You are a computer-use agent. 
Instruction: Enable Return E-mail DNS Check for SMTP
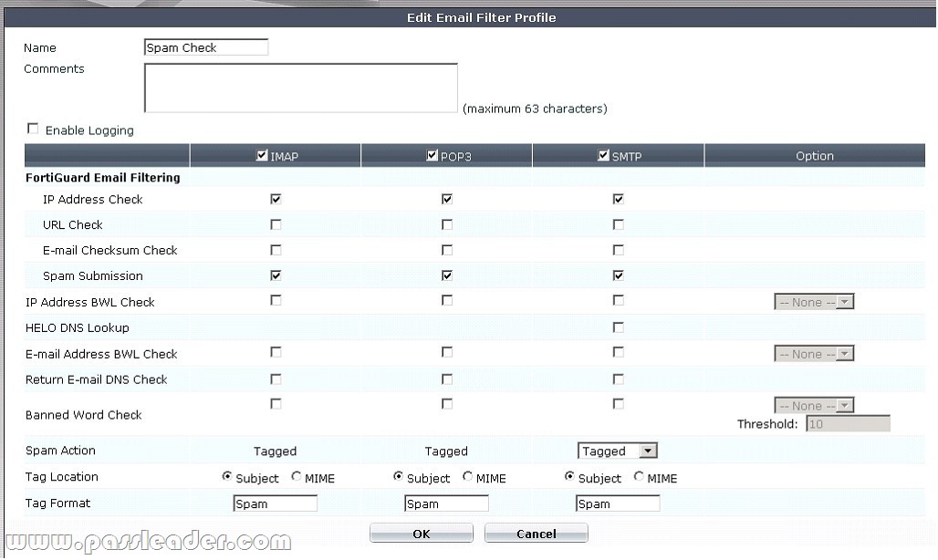coord(618,379)
